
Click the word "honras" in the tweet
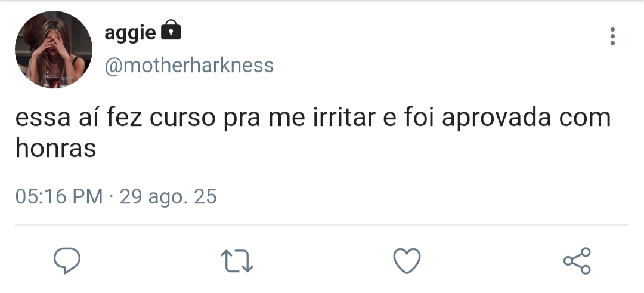(55, 149)
